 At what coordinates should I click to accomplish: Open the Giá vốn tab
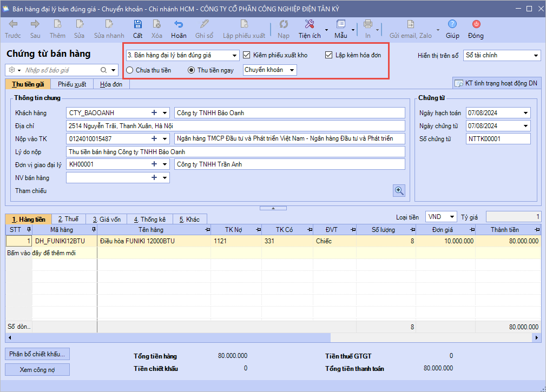pyautogui.click(x=106, y=219)
